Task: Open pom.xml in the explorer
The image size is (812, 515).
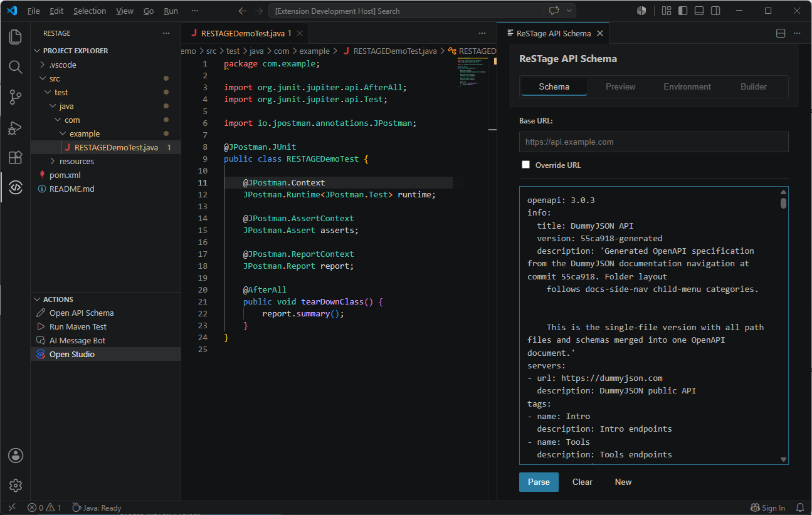Action: [105, 175]
